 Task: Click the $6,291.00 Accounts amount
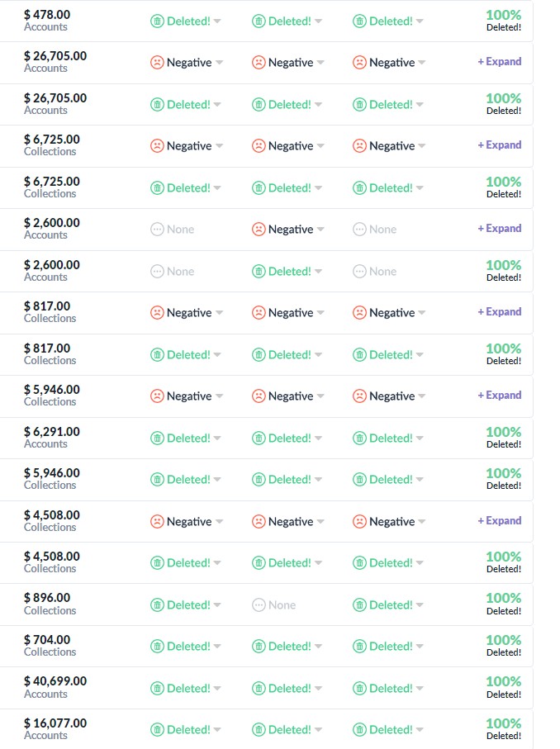pos(52,431)
